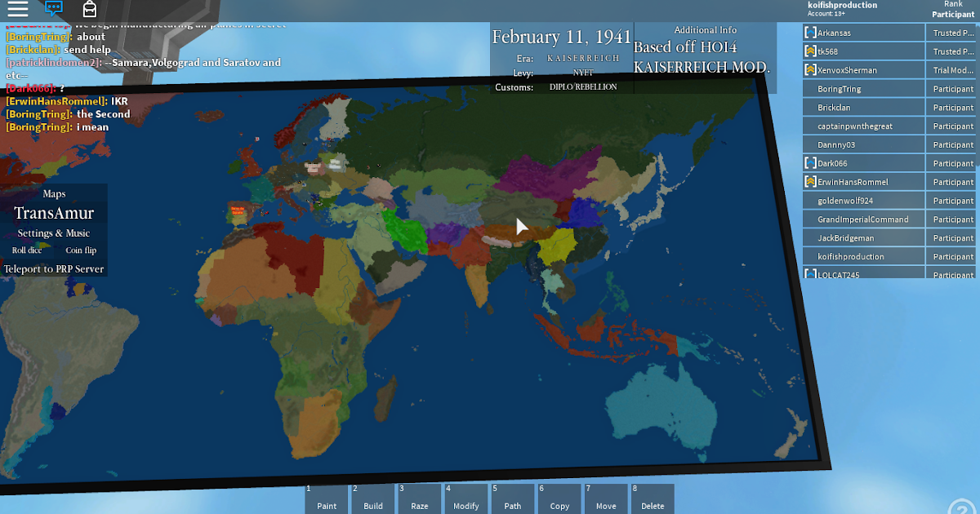Screen dimensions: 980x514
Task: Click patricklindomen2's Samara,Volgograd chat message
Action: click(x=143, y=69)
